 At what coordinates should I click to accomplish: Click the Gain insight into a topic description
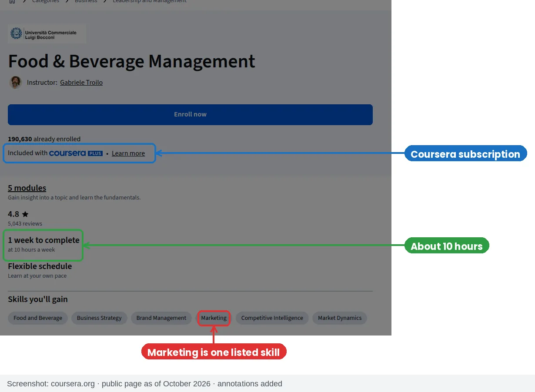(x=74, y=198)
